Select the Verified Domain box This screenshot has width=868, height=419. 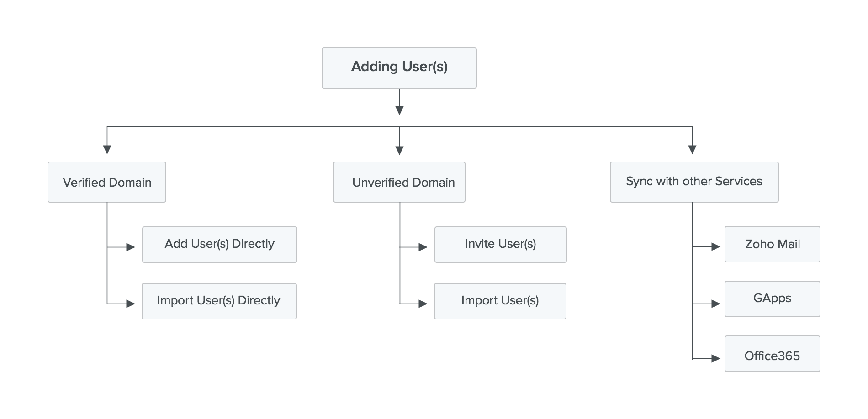(107, 182)
